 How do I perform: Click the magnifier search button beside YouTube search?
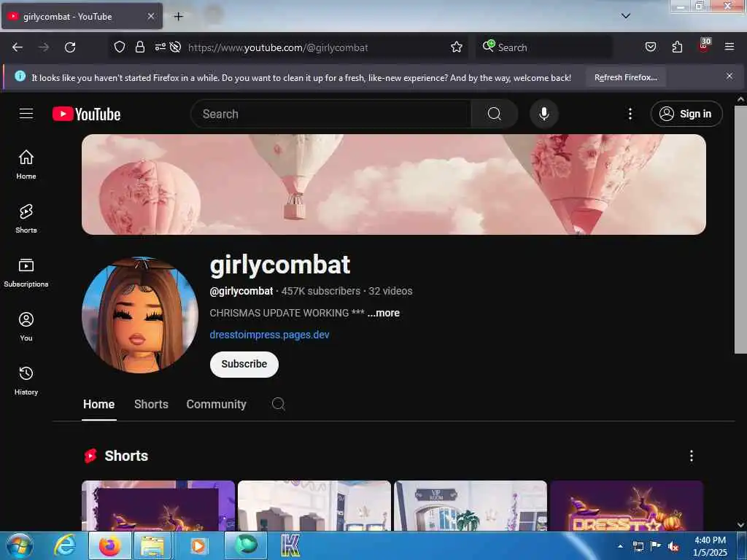[494, 114]
